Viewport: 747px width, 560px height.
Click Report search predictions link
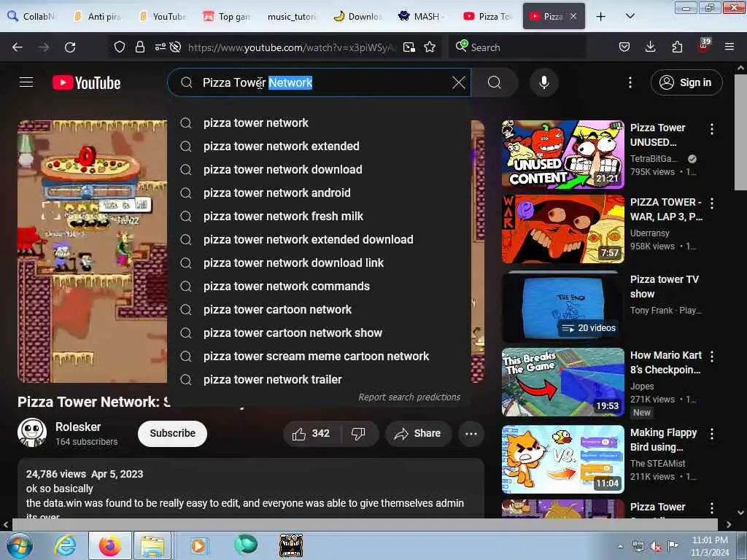coord(409,397)
